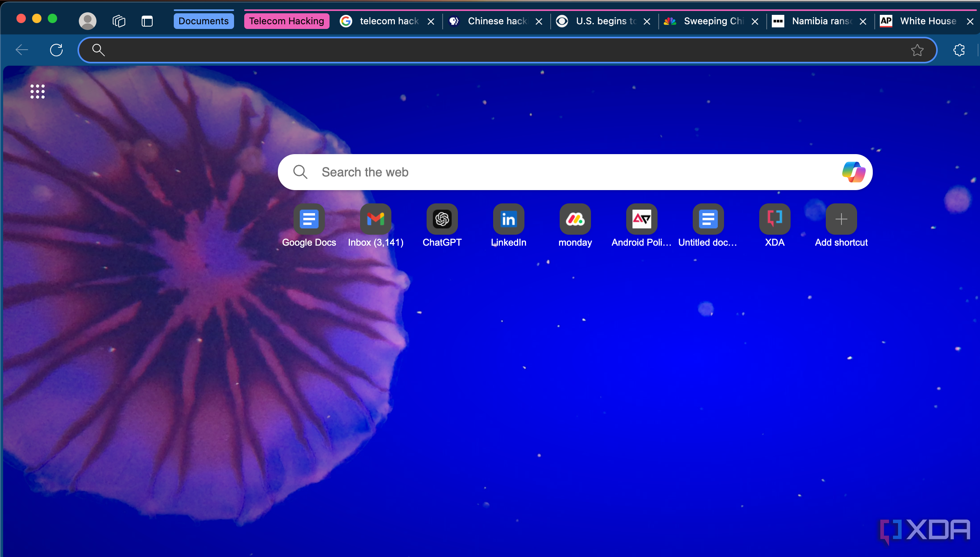Click the Telecom Hacking tab
Screen dimensions: 980x557
(285, 20)
